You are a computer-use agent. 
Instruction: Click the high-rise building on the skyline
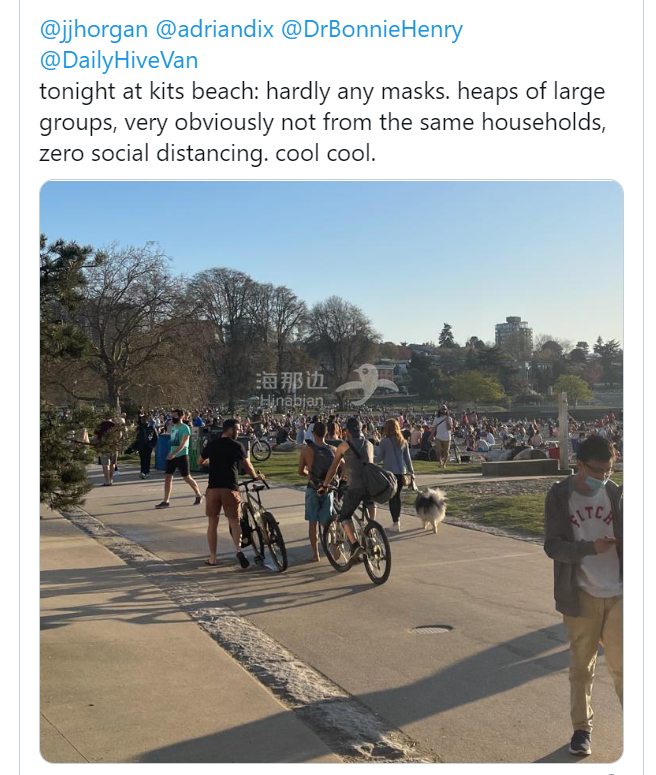(x=513, y=332)
